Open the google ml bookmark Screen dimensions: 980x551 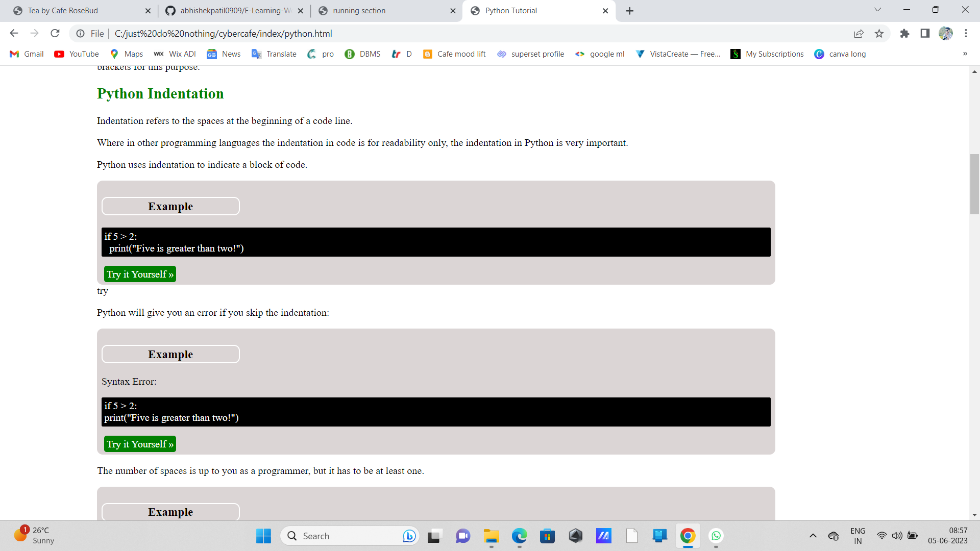coord(600,54)
